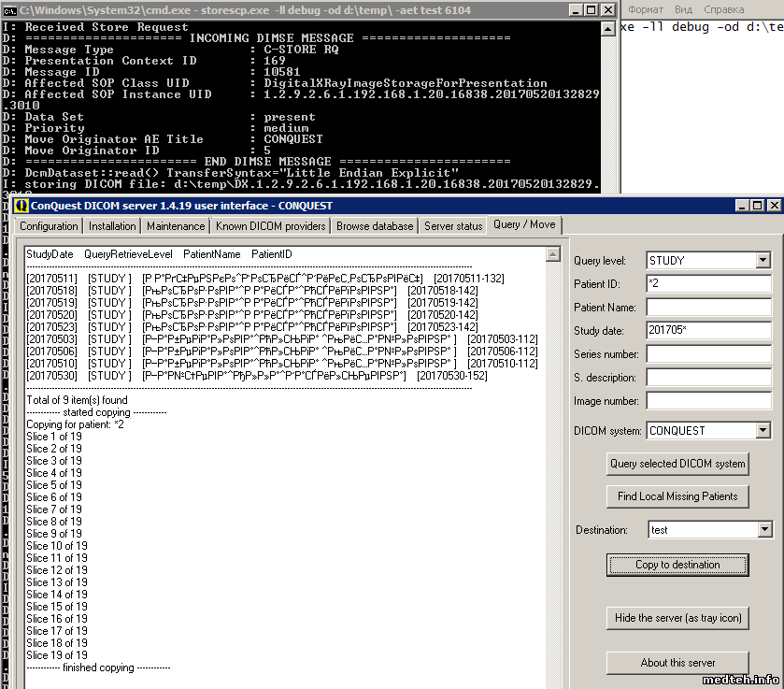
Task: Minimize the ConQuest DICOM server window
Action: tap(743, 206)
